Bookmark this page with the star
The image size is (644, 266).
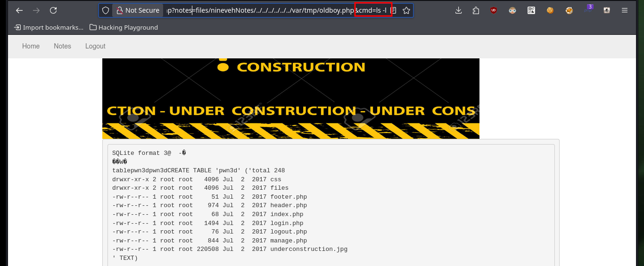pos(406,10)
